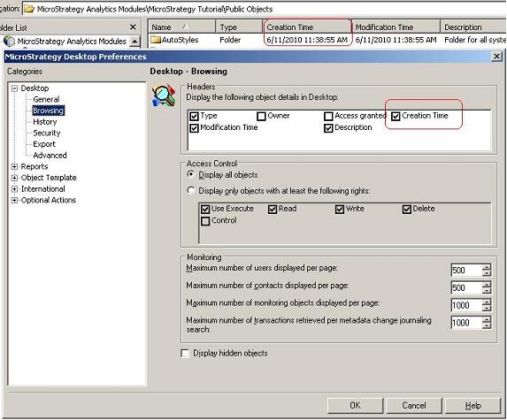Image resolution: width=507 pixels, height=420 pixels.
Task: Collapse the Desktop category tree node
Action: pos(14,88)
